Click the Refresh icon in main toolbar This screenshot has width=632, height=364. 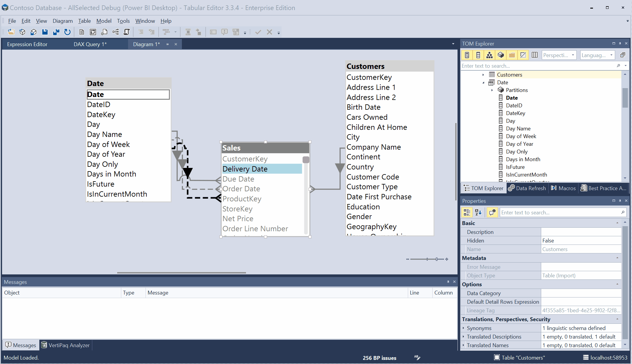coord(67,32)
